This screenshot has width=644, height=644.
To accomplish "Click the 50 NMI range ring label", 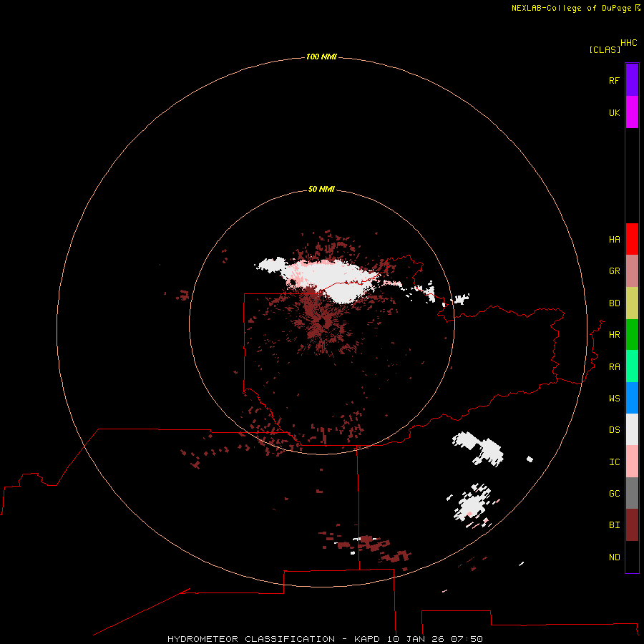I will click(321, 189).
